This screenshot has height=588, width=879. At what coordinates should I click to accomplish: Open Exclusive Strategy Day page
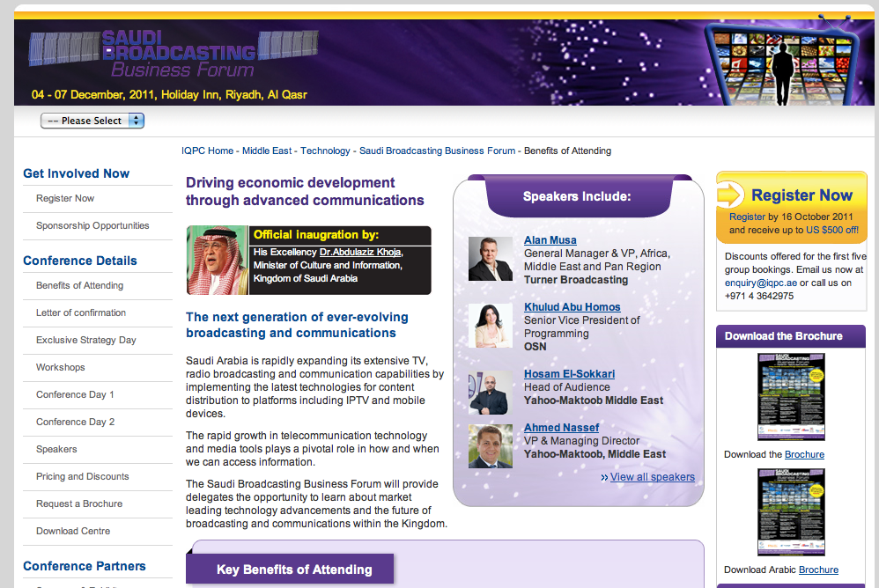point(85,340)
